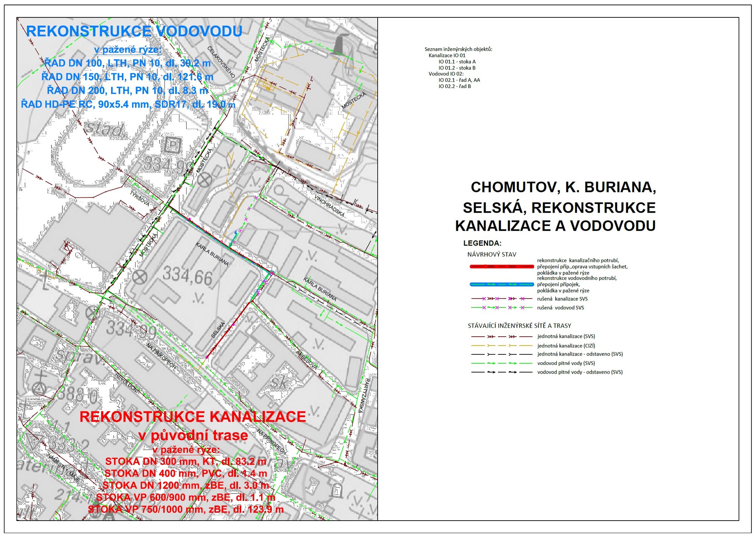Image resolution: width=756 pixels, height=541 pixels.
Task: Click the red 'v původní trase' subtitle
Action: click(x=193, y=435)
